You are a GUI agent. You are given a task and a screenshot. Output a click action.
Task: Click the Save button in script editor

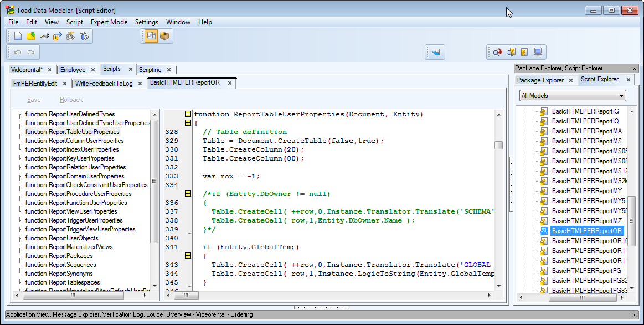point(34,100)
